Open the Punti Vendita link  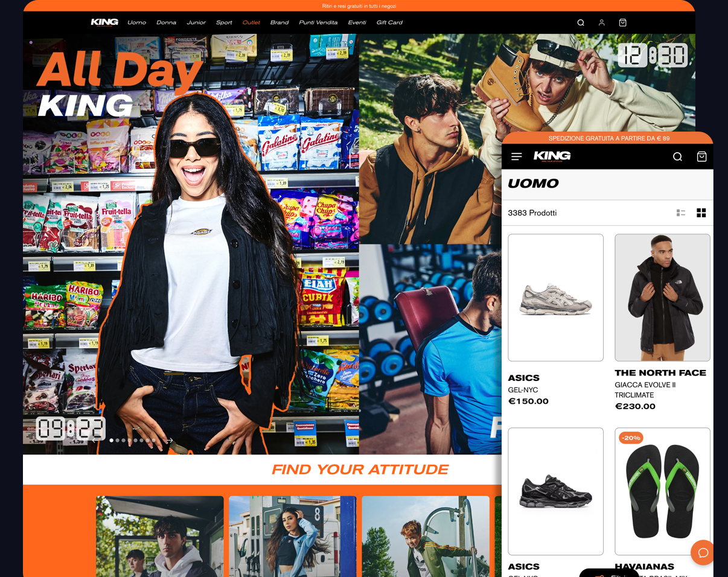[318, 22]
